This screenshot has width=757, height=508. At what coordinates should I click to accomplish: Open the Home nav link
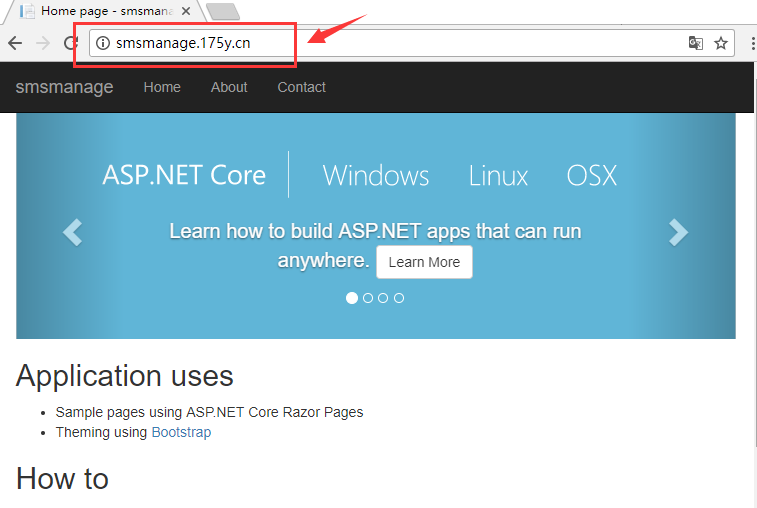coord(162,87)
